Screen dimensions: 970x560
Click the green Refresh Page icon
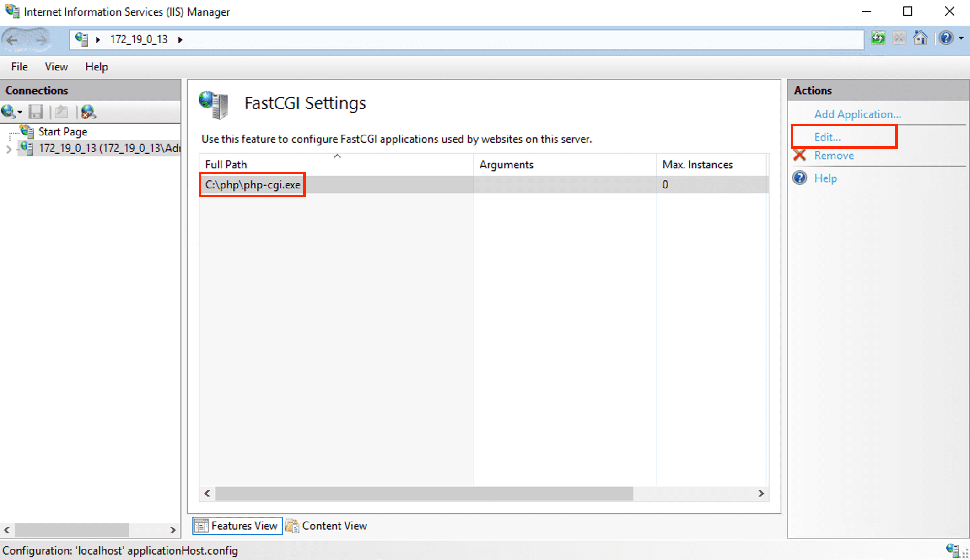tap(878, 38)
